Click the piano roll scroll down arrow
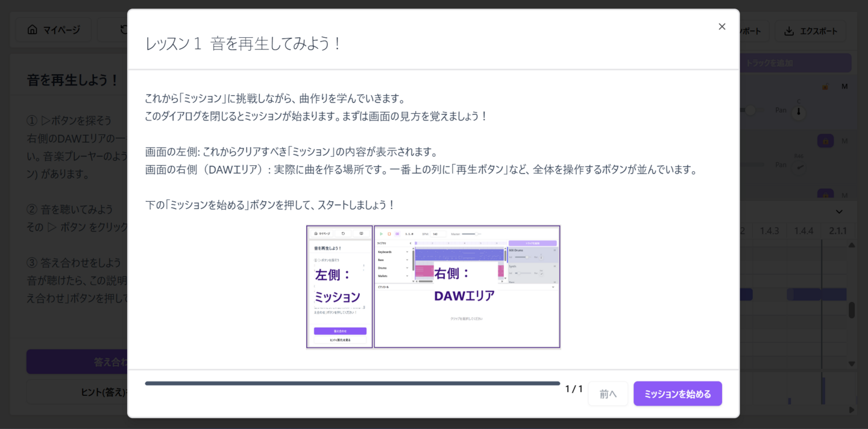 pyautogui.click(x=852, y=363)
